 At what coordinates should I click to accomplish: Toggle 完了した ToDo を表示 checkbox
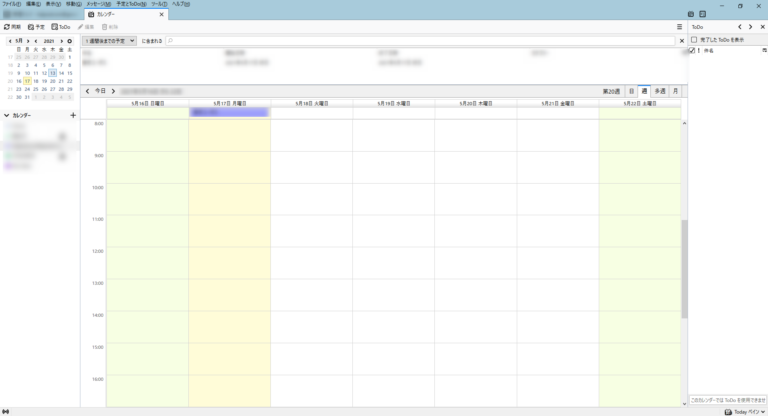pyautogui.click(x=694, y=39)
